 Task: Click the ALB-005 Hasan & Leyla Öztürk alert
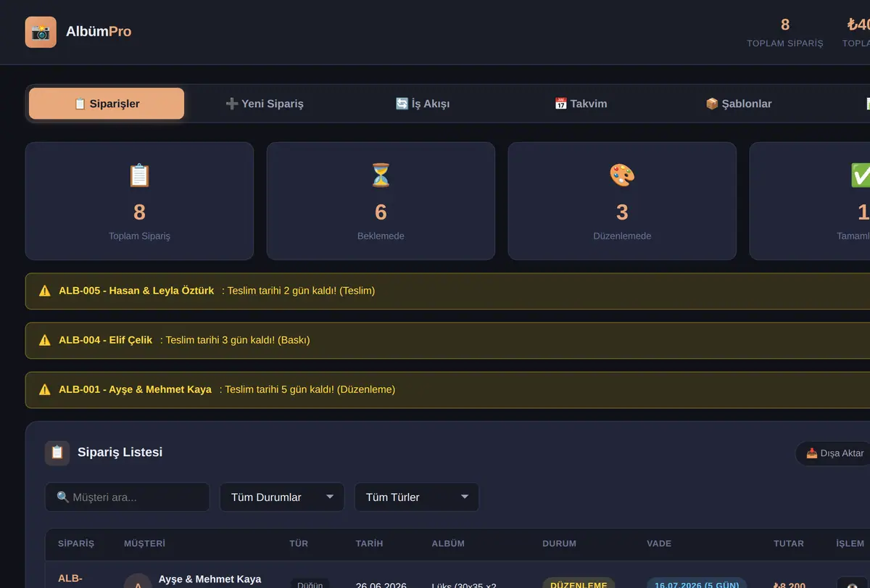tap(447, 291)
